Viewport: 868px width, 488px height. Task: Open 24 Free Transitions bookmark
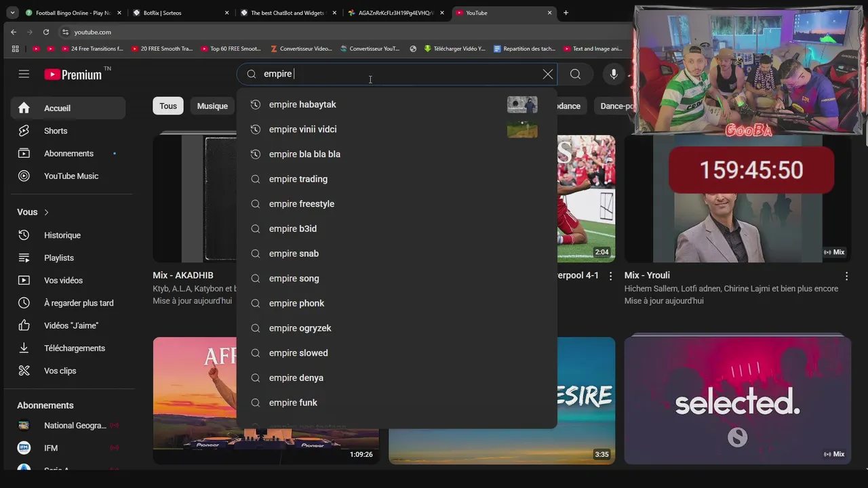[92, 49]
